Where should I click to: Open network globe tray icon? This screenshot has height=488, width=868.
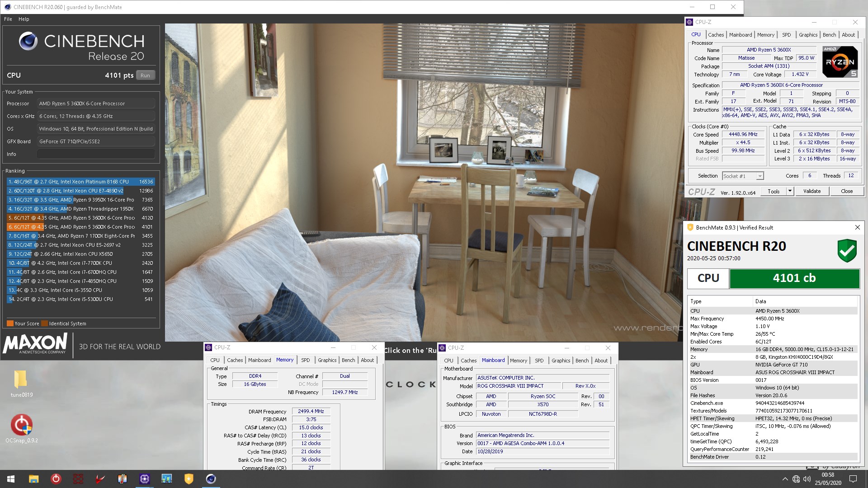pyautogui.click(x=796, y=479)
